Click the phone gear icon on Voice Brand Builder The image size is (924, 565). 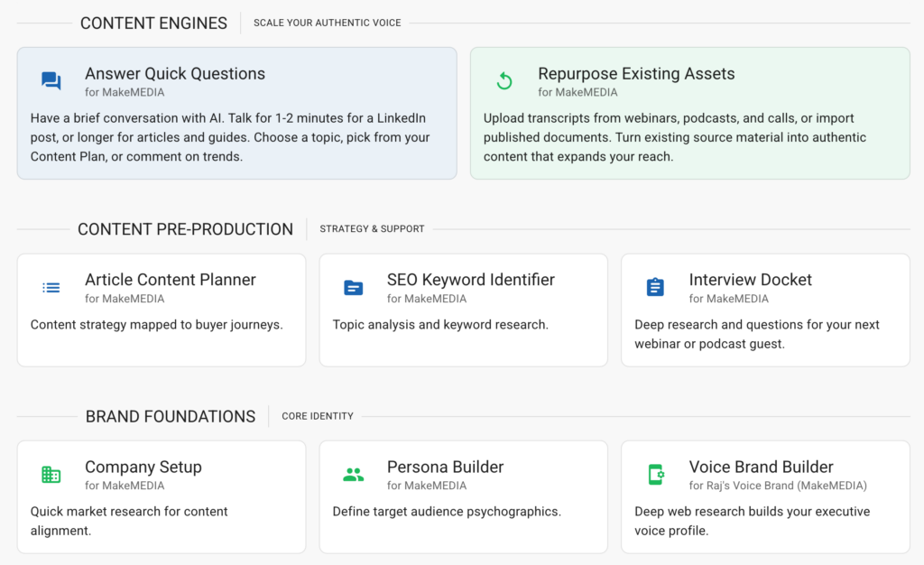coord(656,474)
